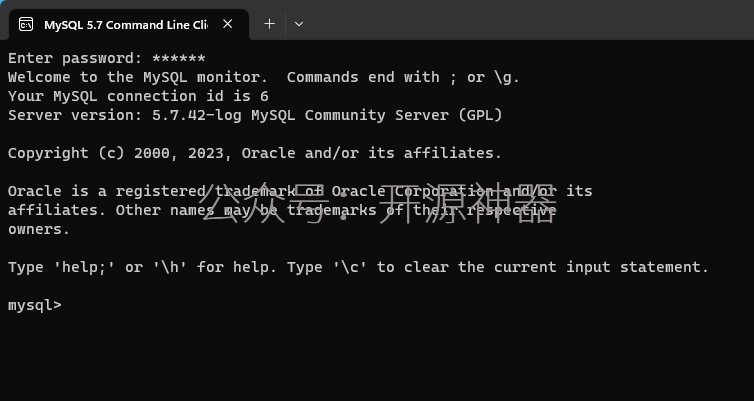The image size is (754, 401).
Task: Click 'Oracle is a registered' text
Action: coord(106,191)
